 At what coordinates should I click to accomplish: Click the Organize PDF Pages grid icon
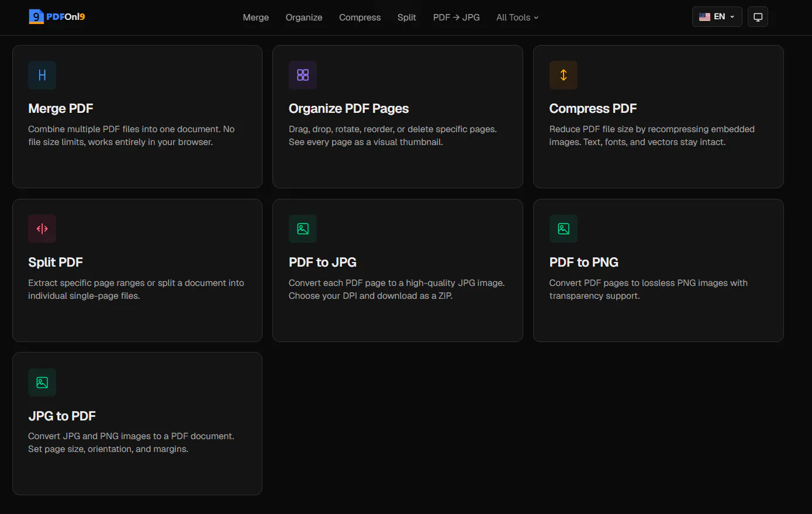point(303,75)
